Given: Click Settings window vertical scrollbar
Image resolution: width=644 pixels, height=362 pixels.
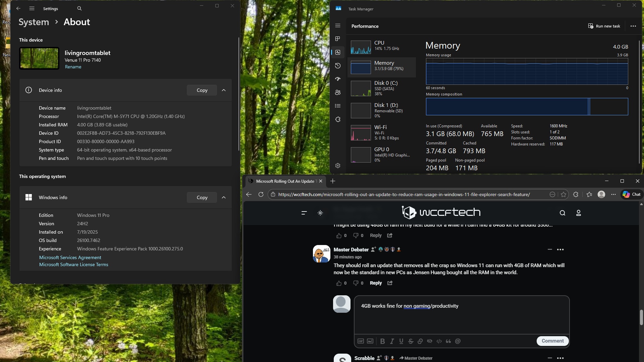Looking at the screenshot, I should click(x=239, y=94).
